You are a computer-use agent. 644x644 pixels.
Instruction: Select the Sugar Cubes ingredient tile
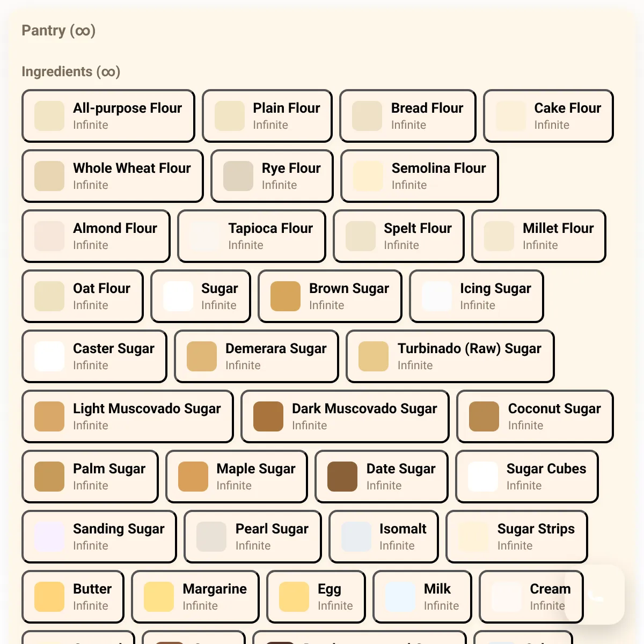[x=527, y=477]
